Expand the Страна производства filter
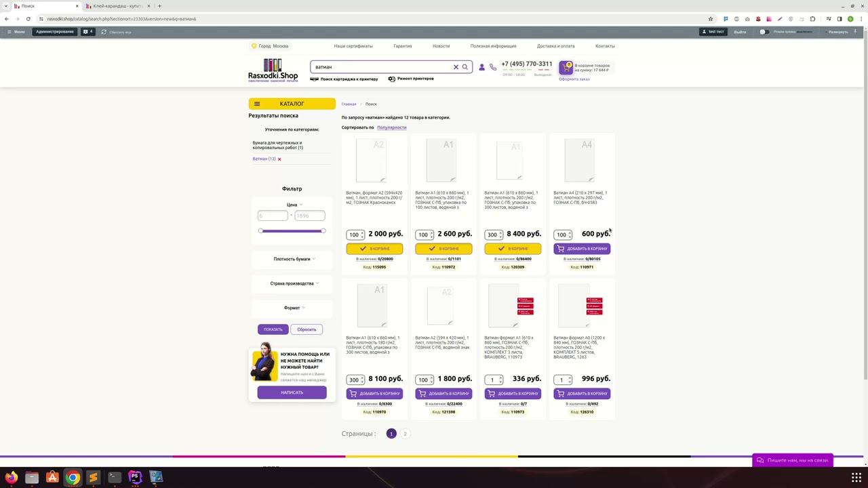 tap(294, 283)
